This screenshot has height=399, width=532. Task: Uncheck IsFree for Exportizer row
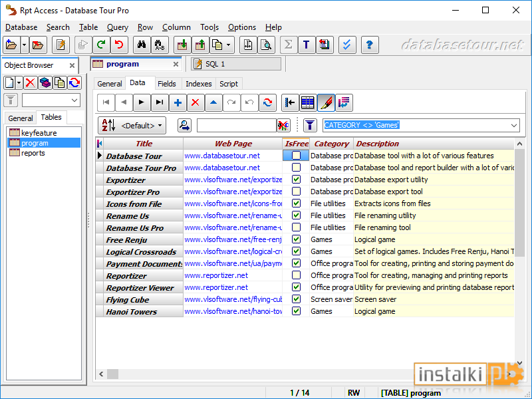[x=296, y=180]
